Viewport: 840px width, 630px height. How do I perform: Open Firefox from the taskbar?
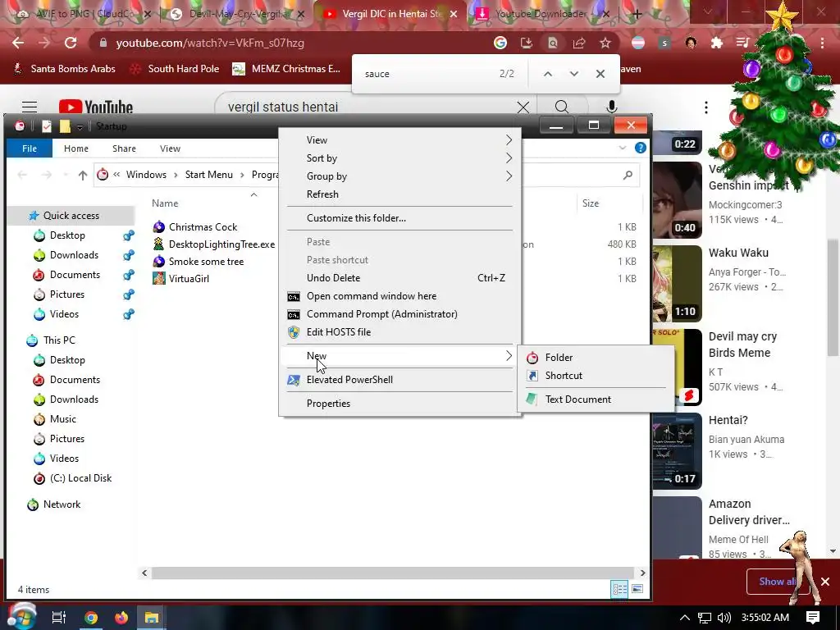[121, 618]
